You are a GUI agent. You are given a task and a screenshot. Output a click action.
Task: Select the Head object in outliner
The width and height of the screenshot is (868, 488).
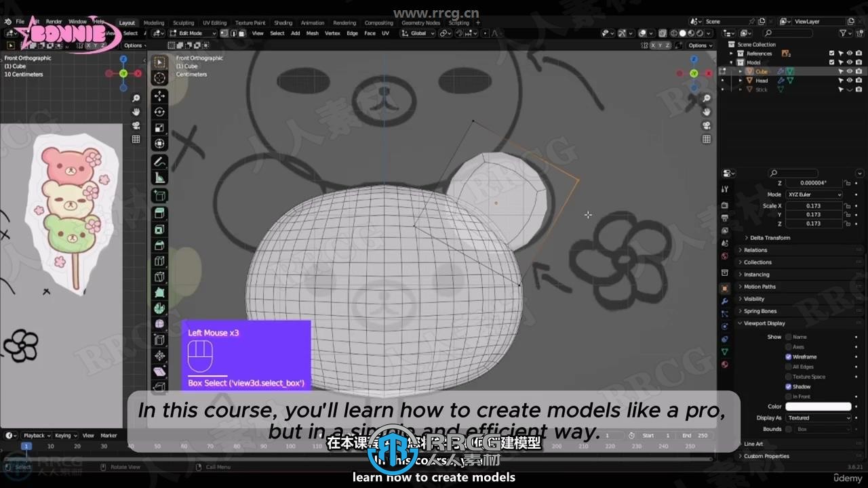762,81
